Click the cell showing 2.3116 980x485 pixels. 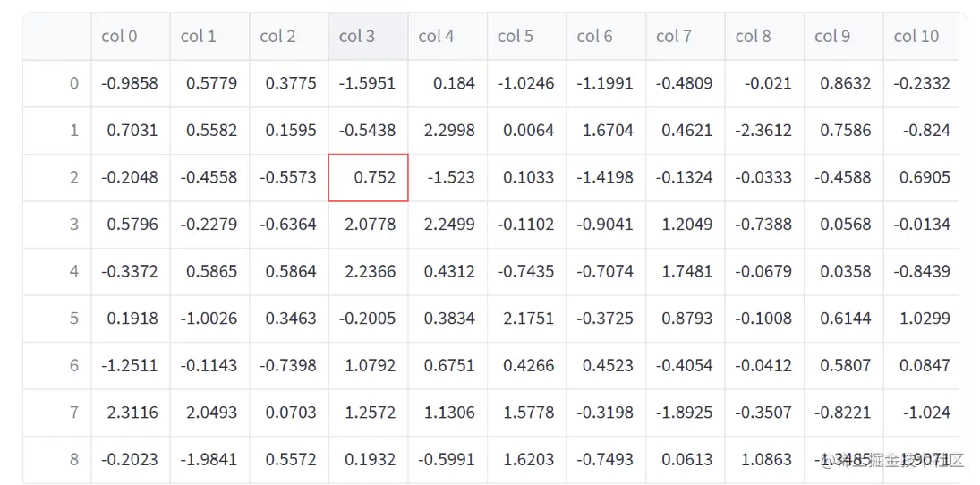click(131, 413)
